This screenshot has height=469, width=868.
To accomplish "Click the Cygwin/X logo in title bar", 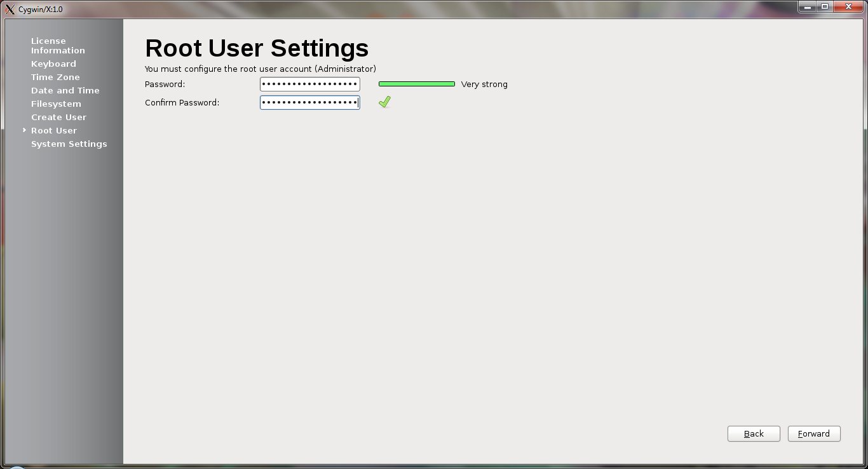I will [10, 9].
